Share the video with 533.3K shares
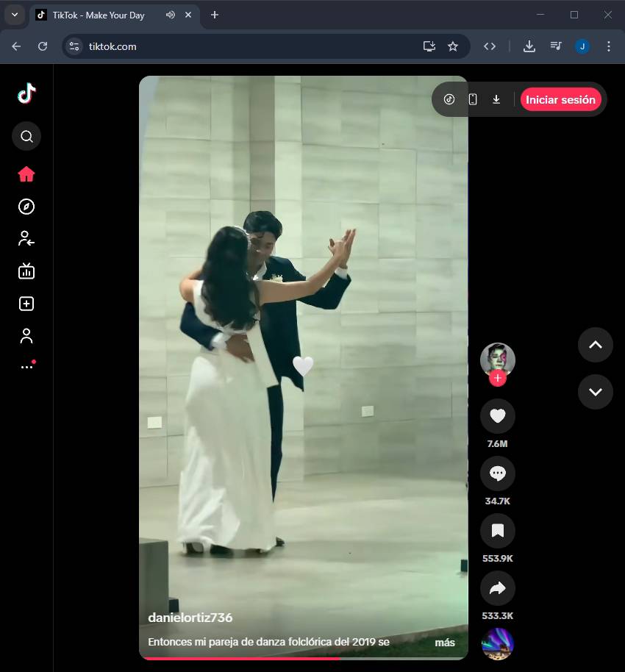Image resolution: width=625 pixels, height=672 pixels. pyautogui.click(x=497, y=588)
